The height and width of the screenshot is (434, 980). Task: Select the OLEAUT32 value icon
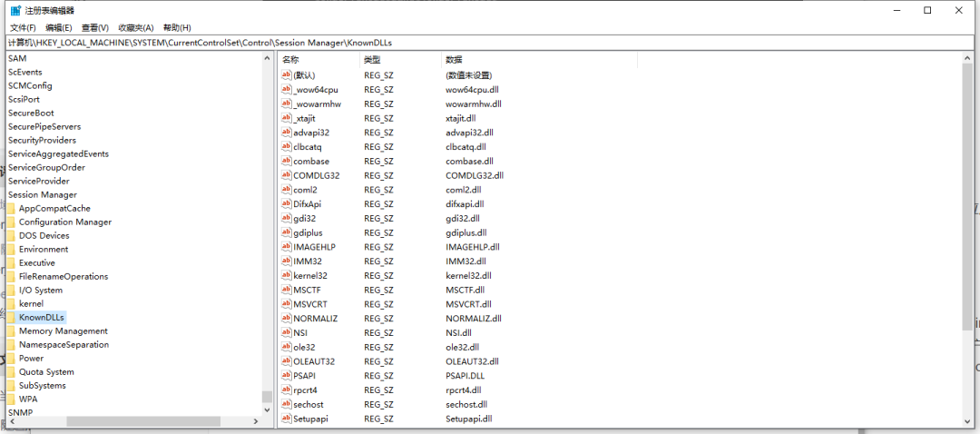[x=287, y=361]
